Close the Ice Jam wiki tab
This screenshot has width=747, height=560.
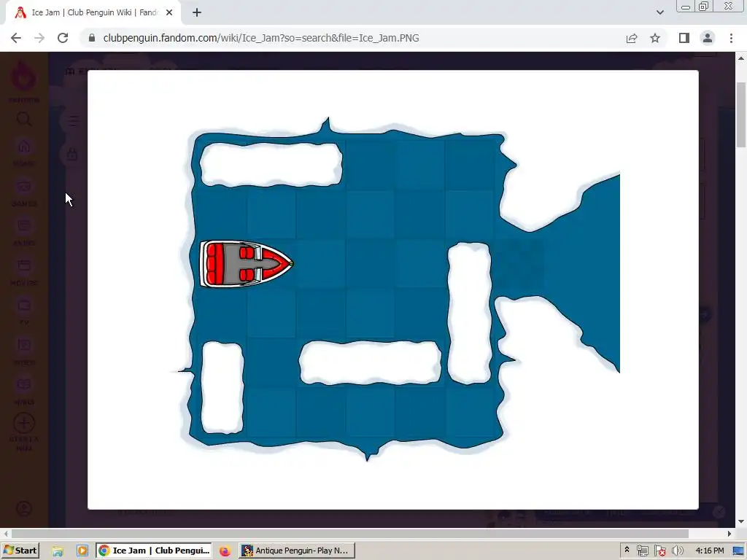(169, 13)
